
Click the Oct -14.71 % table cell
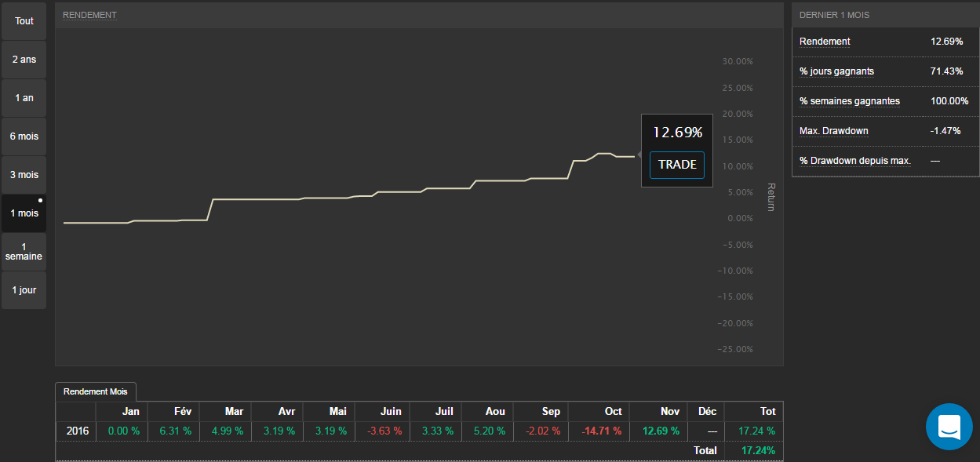click(x=601, y=431)
